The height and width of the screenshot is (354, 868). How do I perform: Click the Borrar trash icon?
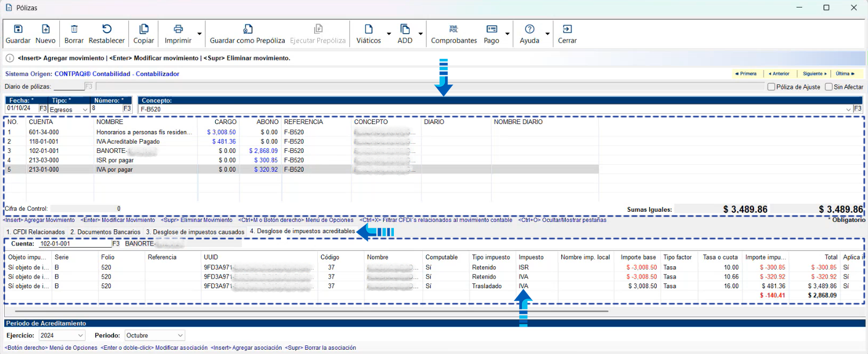click(74, 29)
